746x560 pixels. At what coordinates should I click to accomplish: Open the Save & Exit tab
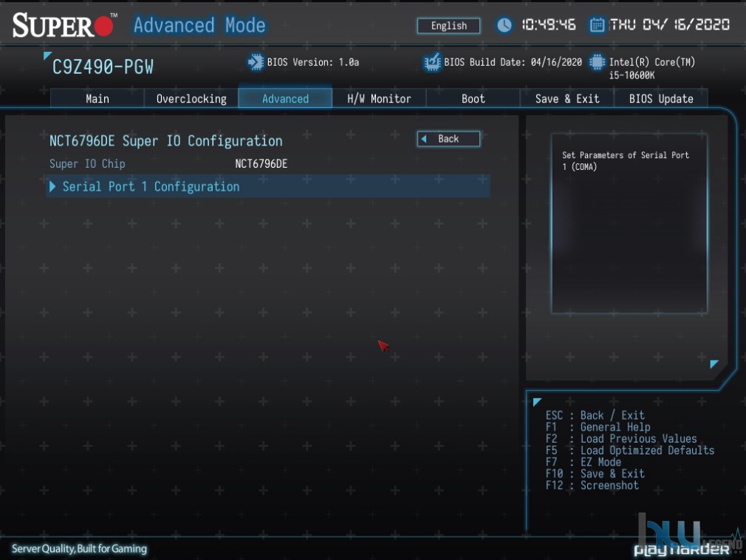[x=567, y=98]
